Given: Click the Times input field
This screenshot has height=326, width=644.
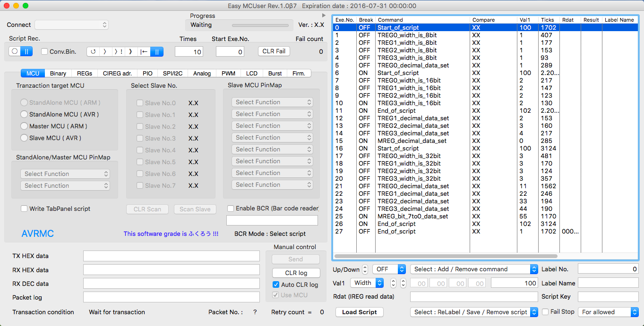Looking at the screenshot, I should [189, 51].
